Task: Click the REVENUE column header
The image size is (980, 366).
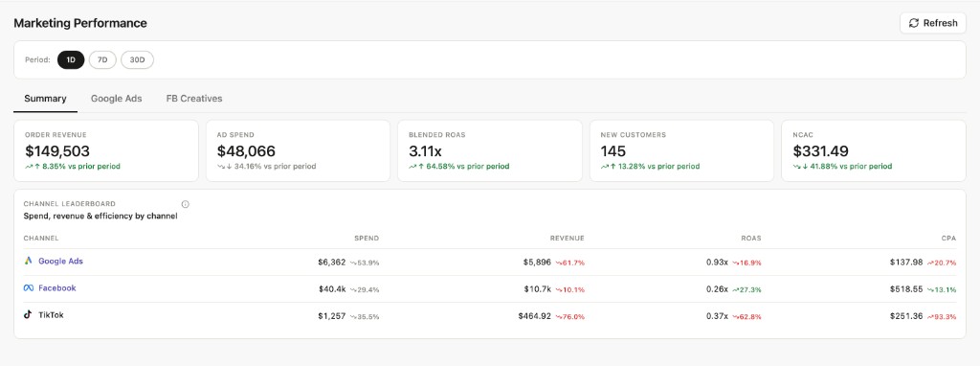Action: click(x=567, y=239)
